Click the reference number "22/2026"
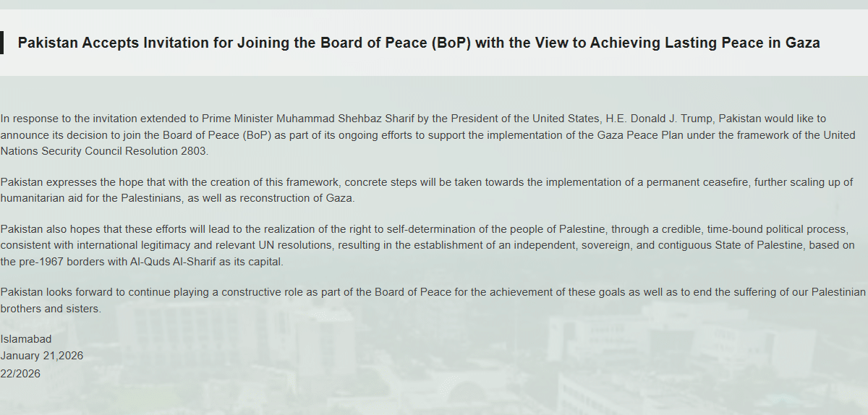Screen dimensions: 868x415 (20, 374)
